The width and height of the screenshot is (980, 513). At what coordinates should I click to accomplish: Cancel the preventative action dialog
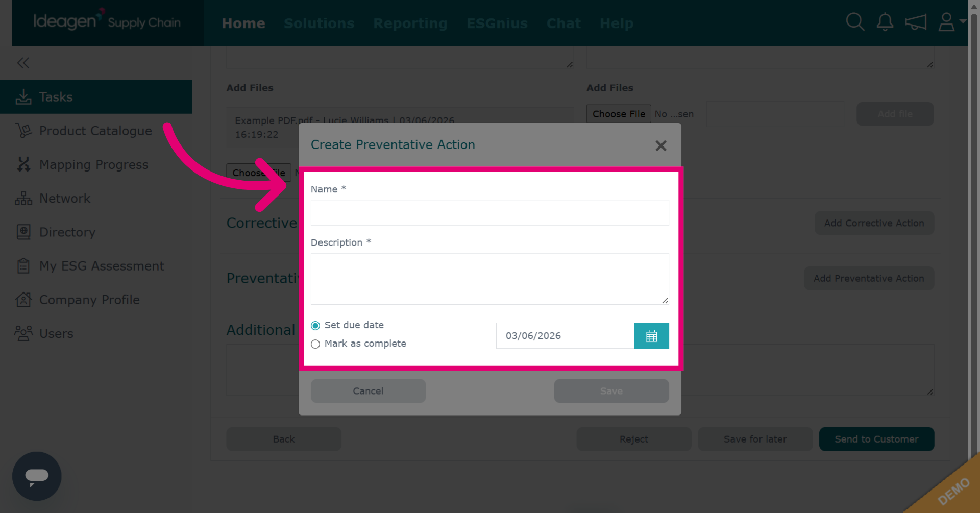pos(368,391)
